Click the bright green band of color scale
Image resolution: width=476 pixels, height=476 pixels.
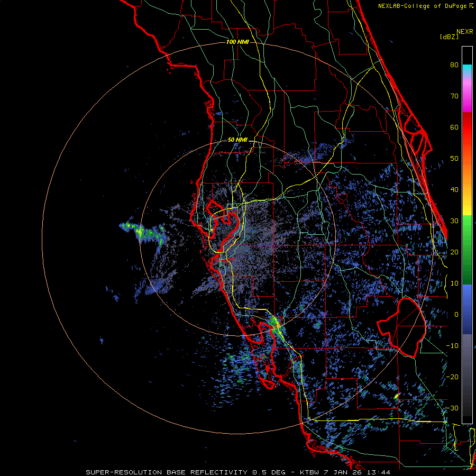tap(467, 226)
